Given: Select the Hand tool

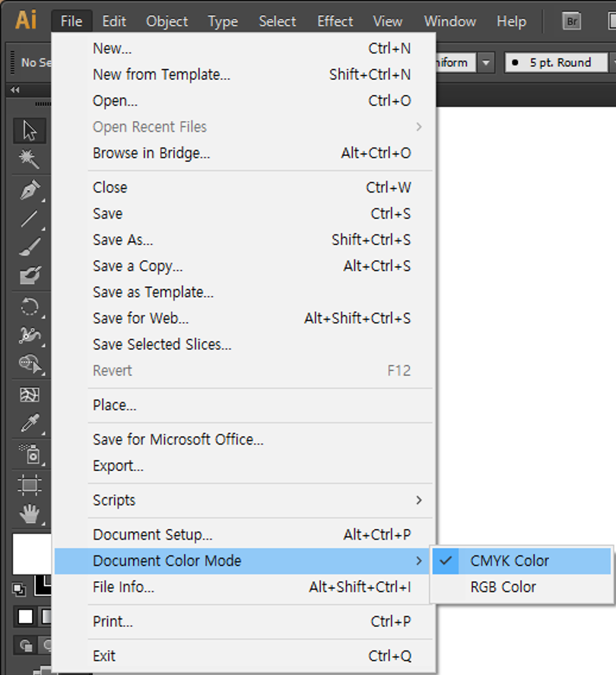Looking at the screenshot, I should click(x=29, y=514).
